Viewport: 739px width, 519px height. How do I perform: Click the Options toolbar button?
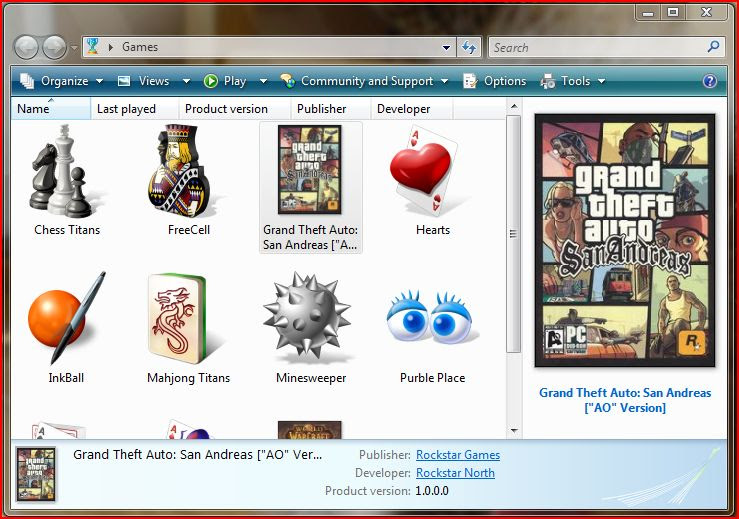(494, 81)
